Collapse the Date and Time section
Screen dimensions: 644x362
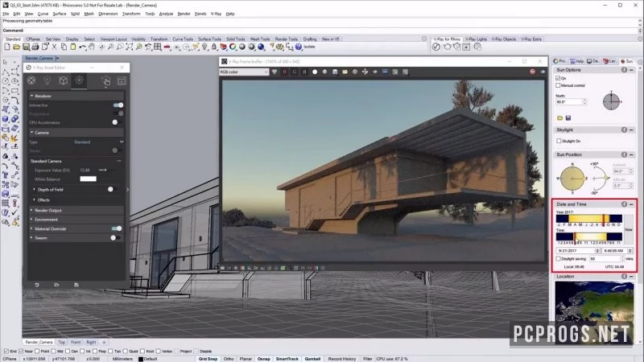tap(631, 204)
